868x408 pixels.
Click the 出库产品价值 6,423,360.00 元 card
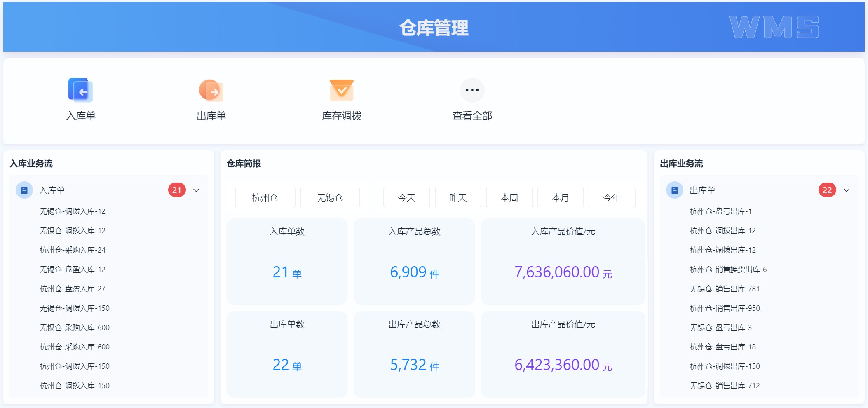pos(563,354)
